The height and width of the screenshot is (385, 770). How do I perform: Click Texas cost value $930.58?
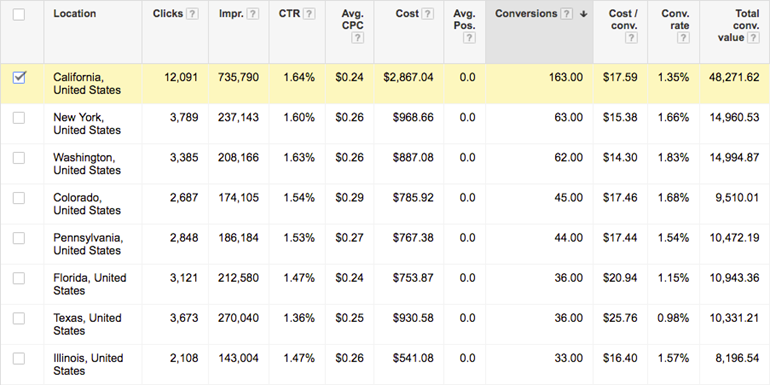pos(413,319)
